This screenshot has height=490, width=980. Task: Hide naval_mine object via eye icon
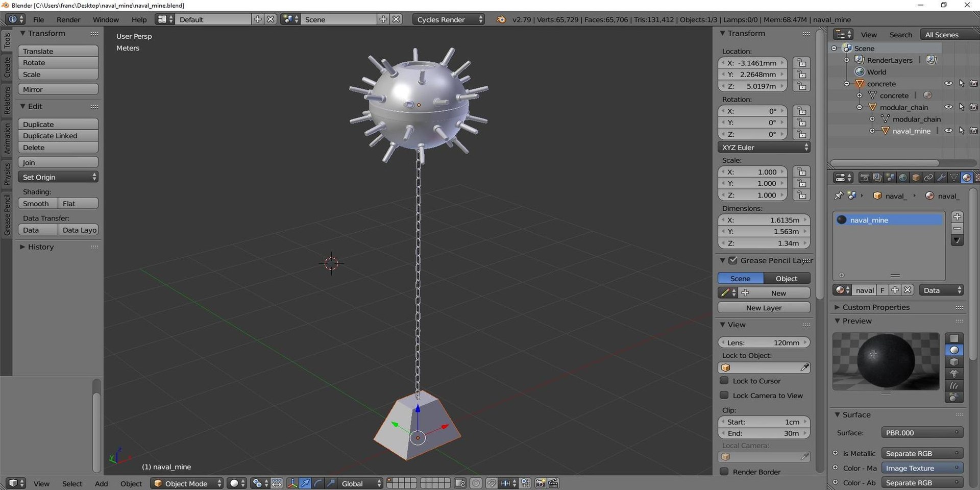pyautogui.click(x=948, y=131)
